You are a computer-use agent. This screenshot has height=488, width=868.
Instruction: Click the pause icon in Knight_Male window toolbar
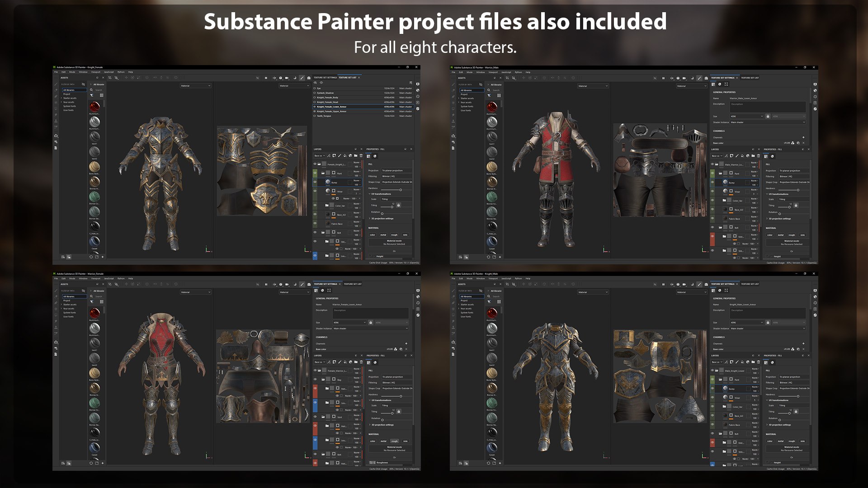tap(663, 284)
